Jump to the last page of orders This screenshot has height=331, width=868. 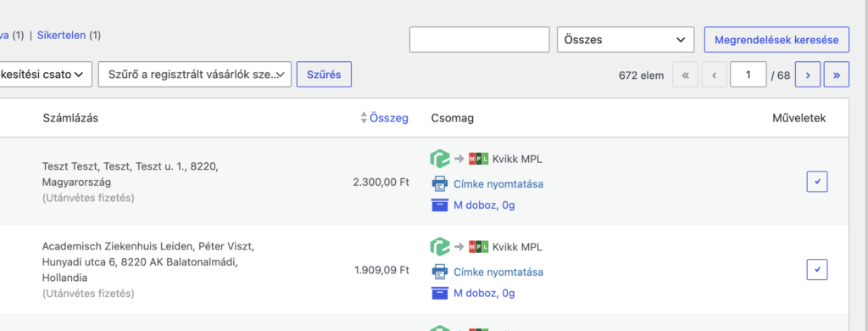tap(837, 75)
